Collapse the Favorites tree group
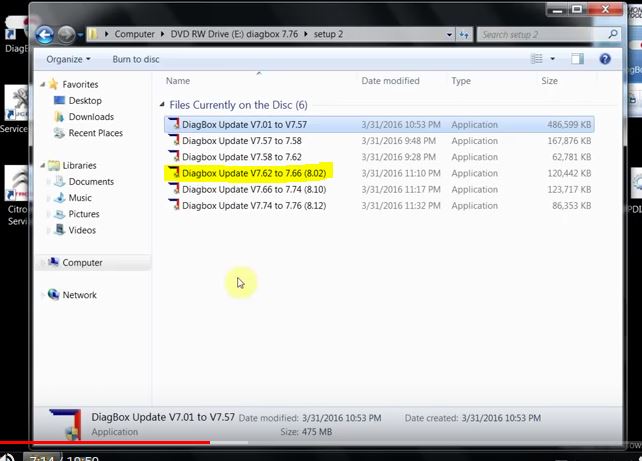 [x=43, y=84]
